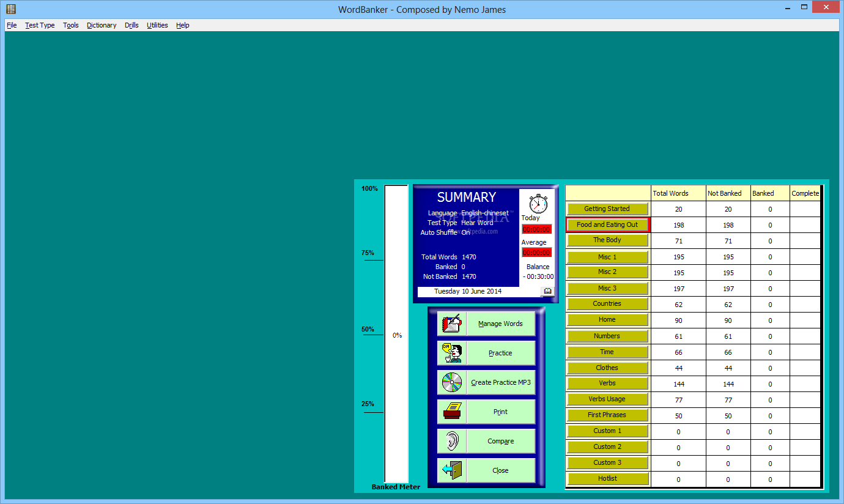Close the WordBanker window
This screenshot has height=504, width=844.
tap(824, 6)
